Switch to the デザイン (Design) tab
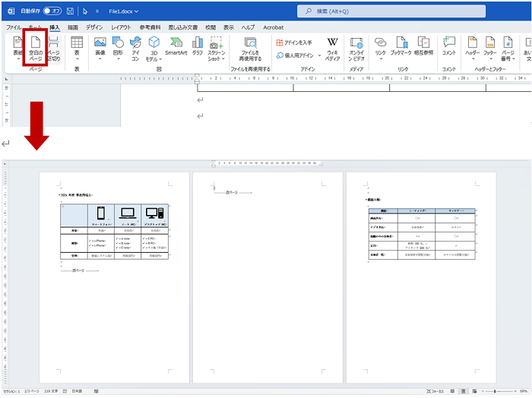 click(94, 27)
